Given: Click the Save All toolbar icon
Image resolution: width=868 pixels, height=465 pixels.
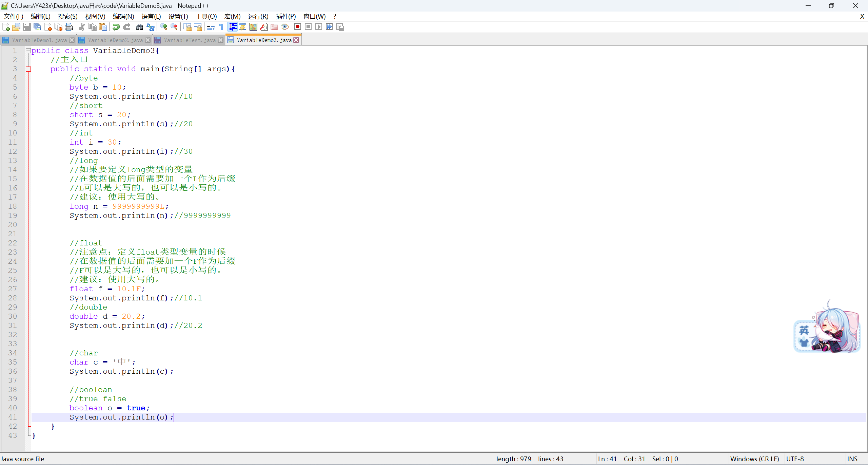Looking at the screenshot, I should [37, 27].
